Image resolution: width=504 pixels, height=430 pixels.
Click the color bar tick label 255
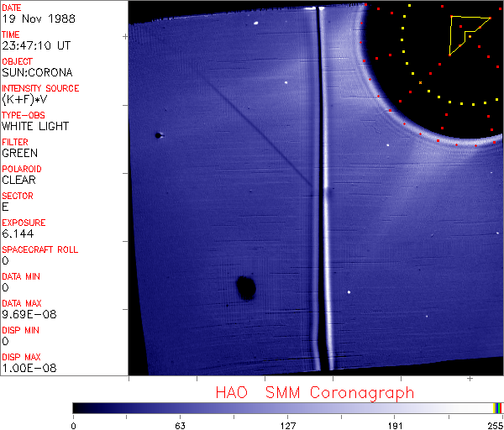pyautogui.click(x=496, y=426)
